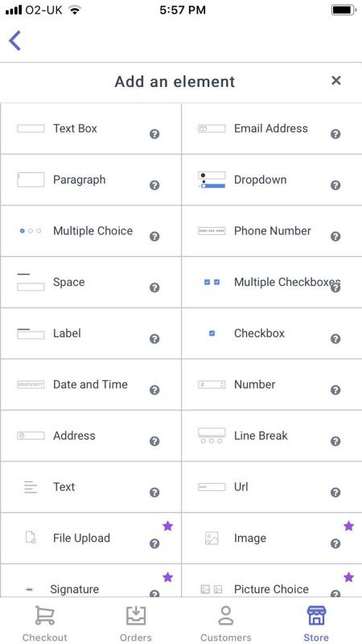
Task: Open help for Phone Number element
Action: coord(335,236)
